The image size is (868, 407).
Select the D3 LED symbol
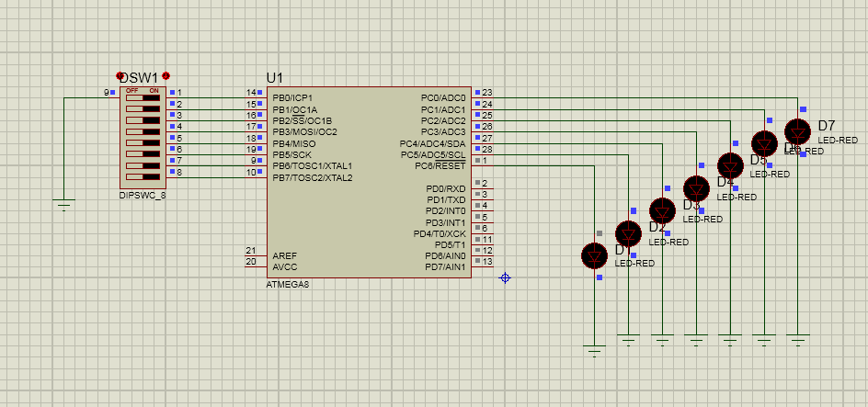[662, 211]
